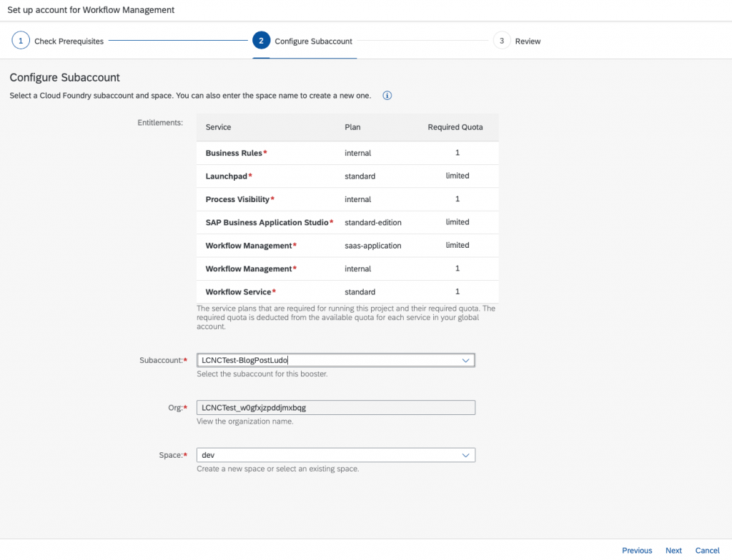Click the Business Rules internal plan cell
The width and height of the screenshot is (732, 560).
pyautogui.click(x=357, y=153)
